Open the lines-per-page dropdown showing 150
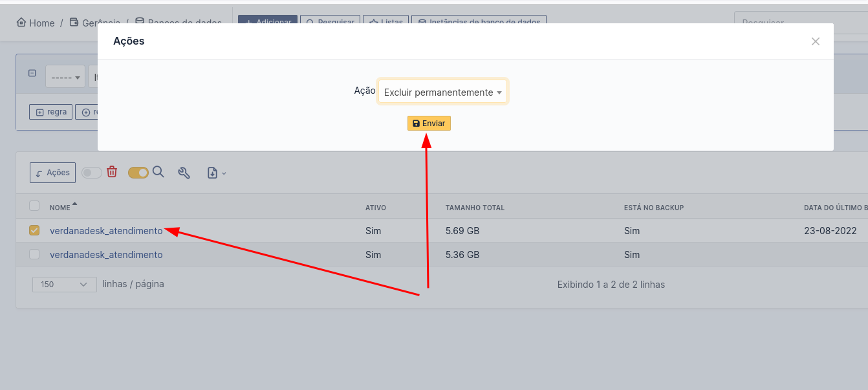The height and width of the screenshot is (390, 868). (x=64, y=284)
